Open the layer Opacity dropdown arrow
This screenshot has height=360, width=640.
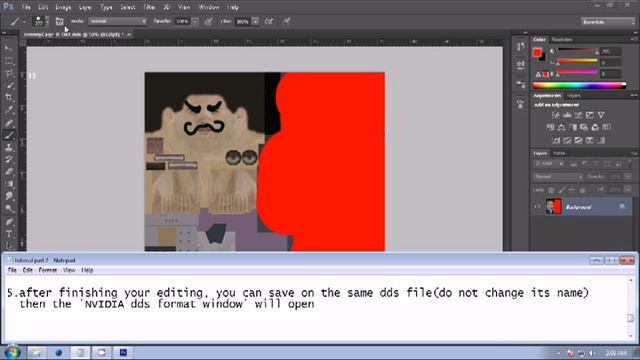pos(628,177)
